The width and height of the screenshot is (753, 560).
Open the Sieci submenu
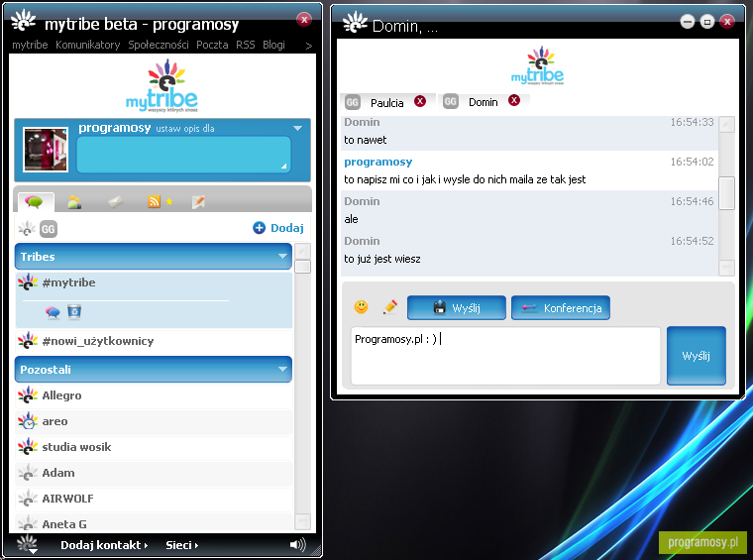(182, 545)
